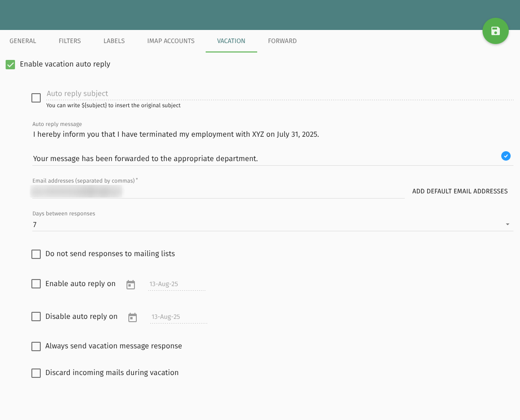This screenshot has width=520, height=420.
Task: Tick the Auto reply subject checkbox
Action: pos(36,98)
